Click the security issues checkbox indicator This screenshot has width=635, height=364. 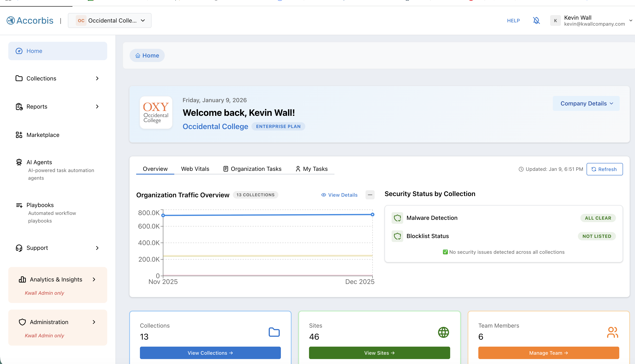tap(445, 252)
